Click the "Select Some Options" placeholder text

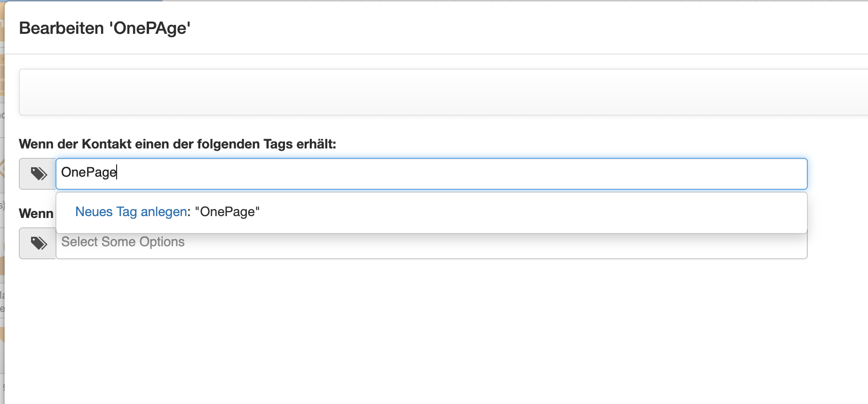pyautogui.click(x=123, y=242)
